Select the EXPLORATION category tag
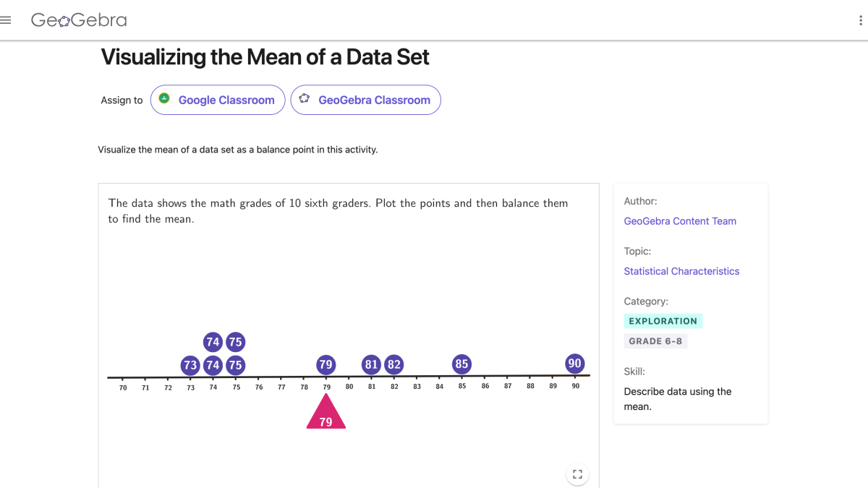The height and width of the screenshot is (488, 868). coord(663,320)
